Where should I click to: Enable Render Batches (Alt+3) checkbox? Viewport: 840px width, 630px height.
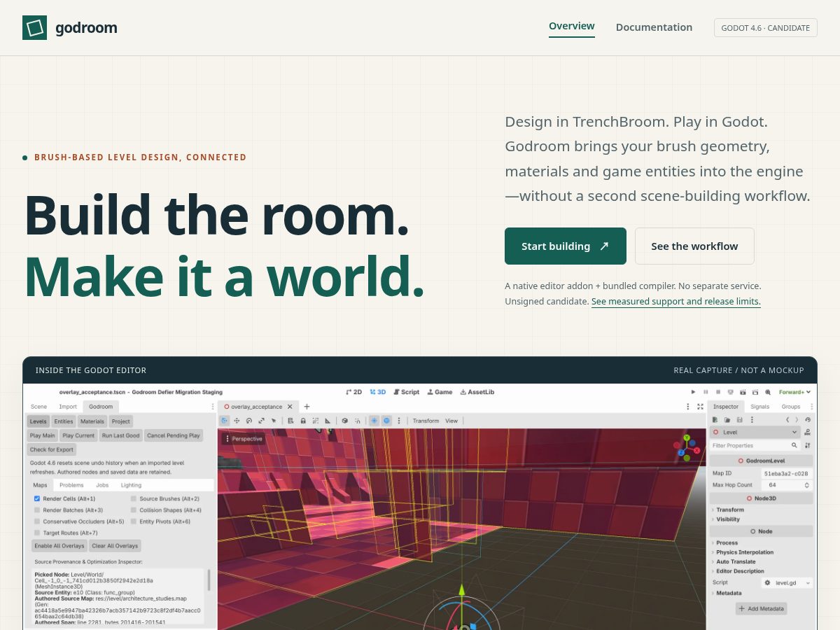pyautogui.click(x=37, y=510)
